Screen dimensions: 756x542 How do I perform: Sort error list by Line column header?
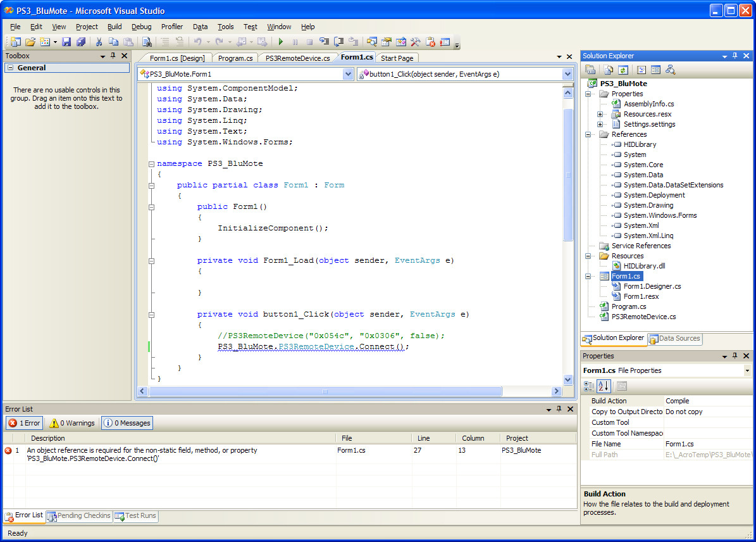(434, 438)
